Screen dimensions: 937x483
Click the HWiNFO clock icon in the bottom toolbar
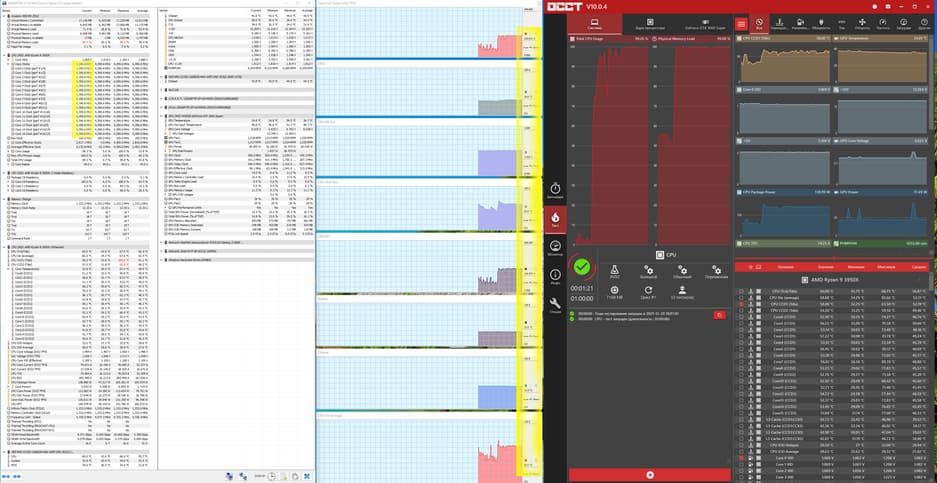point(272,476)
